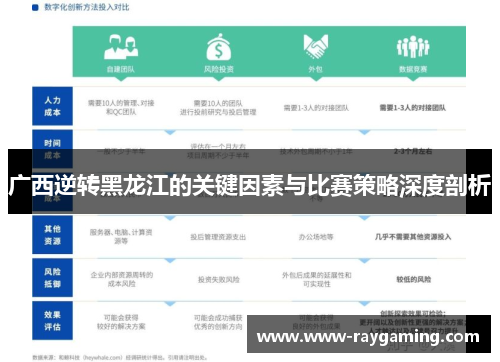Select the text 投后管理资源支出

pos(218,237)
